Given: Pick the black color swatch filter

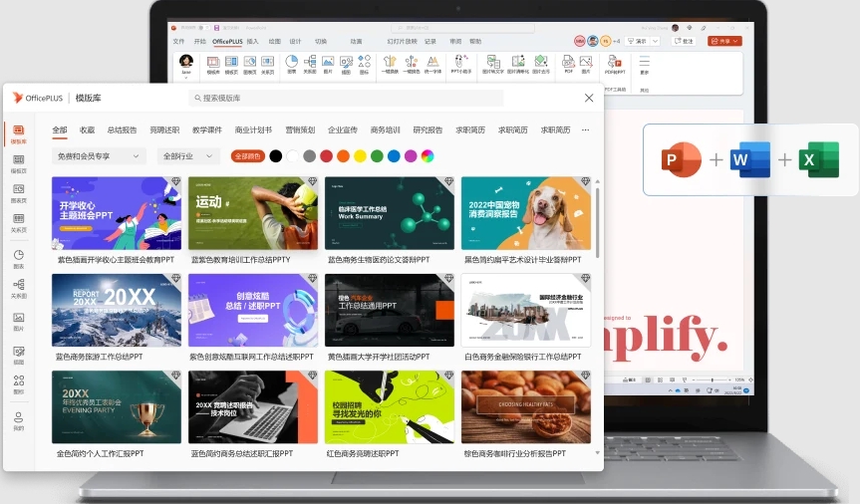Looking at the screenshot, I should coord(275,156).
